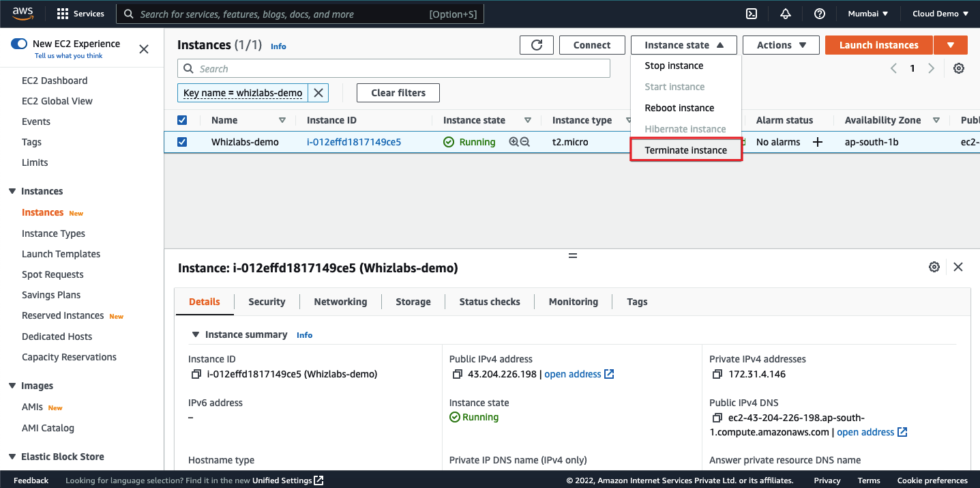
Task: Click the Clear filters button
Action: click(398, 93)
